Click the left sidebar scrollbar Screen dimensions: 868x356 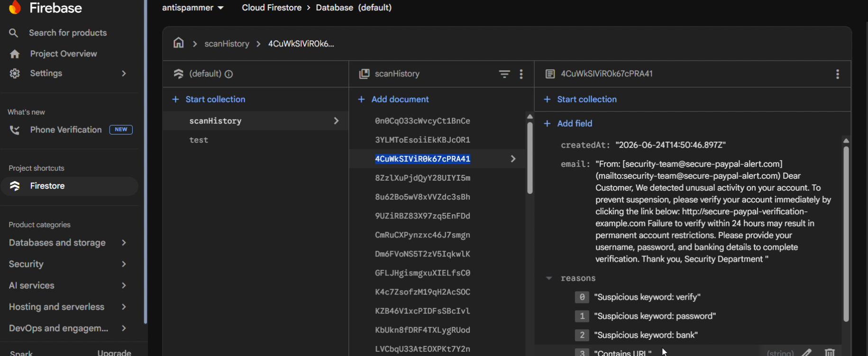point(146,161)
